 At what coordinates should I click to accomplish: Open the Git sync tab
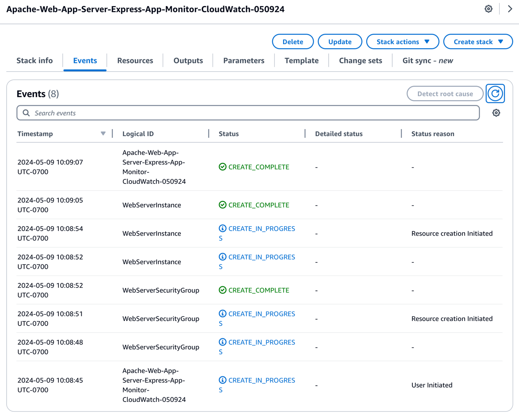(x=428, y=61)
